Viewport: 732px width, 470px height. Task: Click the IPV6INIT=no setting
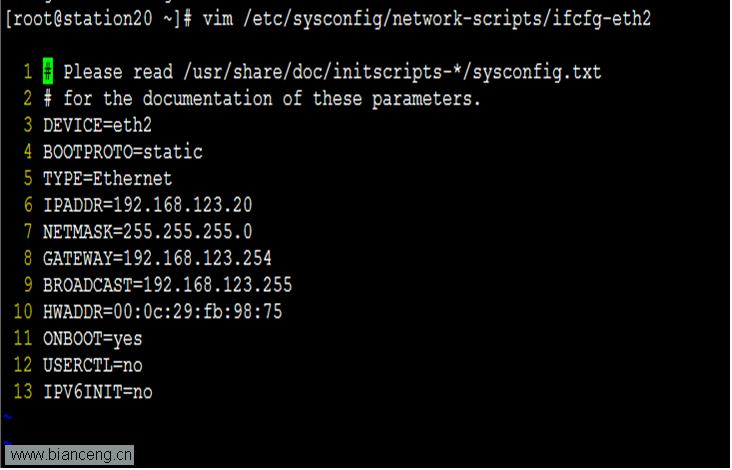[98, 392]
